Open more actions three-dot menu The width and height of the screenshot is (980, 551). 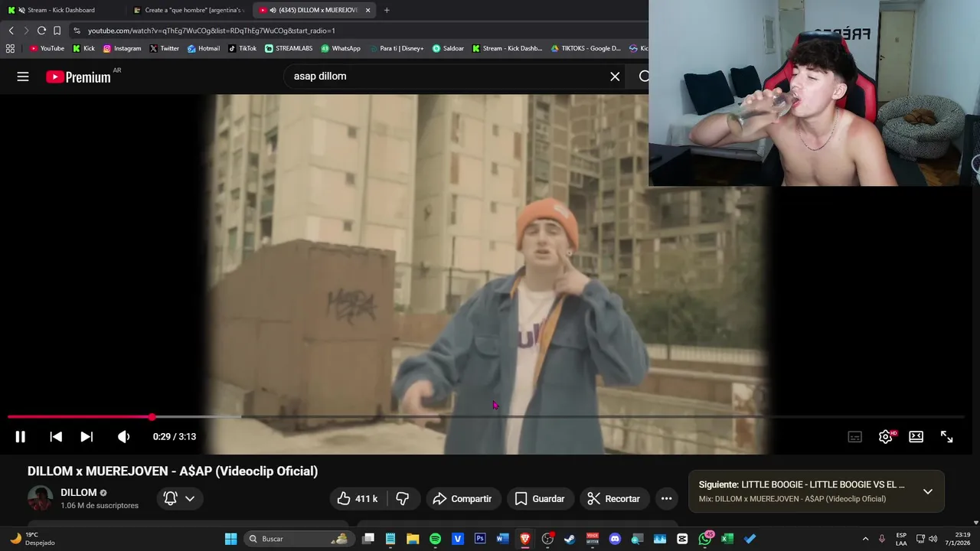(x=666, y=499)
